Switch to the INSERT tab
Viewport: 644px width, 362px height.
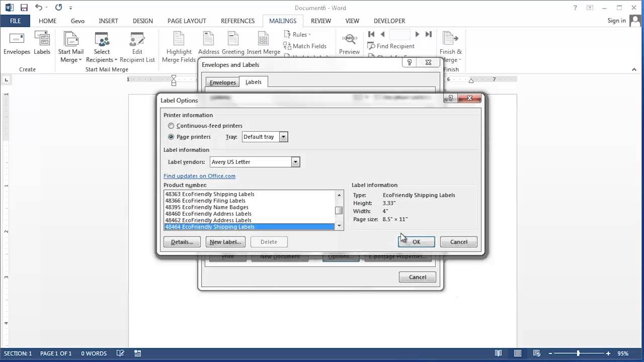tap(108, 21)
